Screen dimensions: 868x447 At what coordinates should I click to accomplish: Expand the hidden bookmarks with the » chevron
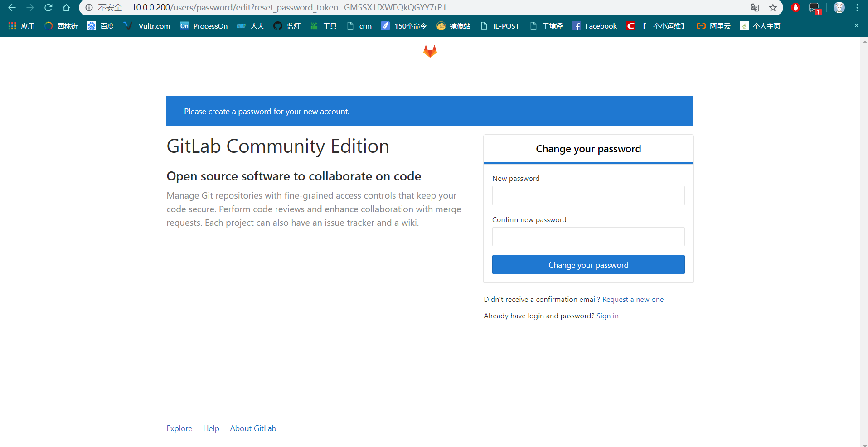(856, 26)
